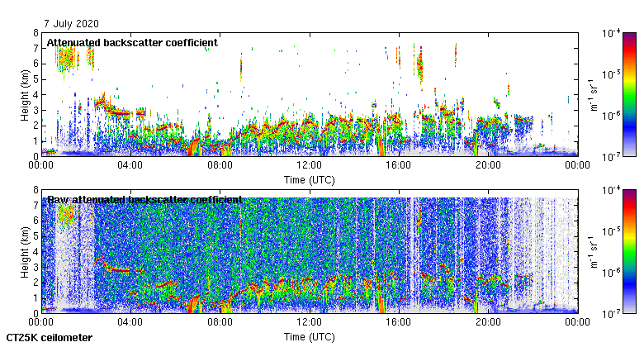The height and width of the screenshot is (347, 644).
Task: Click the lower plot's color scale bar
Action: [x=629, y=251]
